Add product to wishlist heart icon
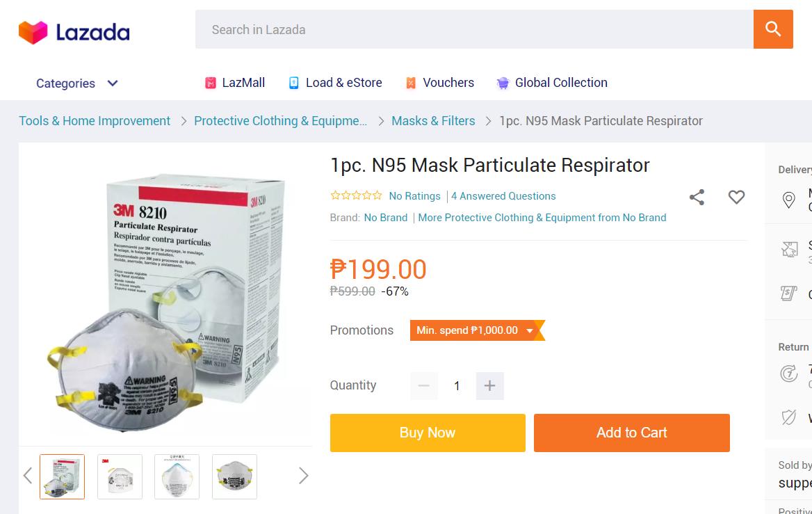Viewport: 812px width, 514px height. [736, 197]
